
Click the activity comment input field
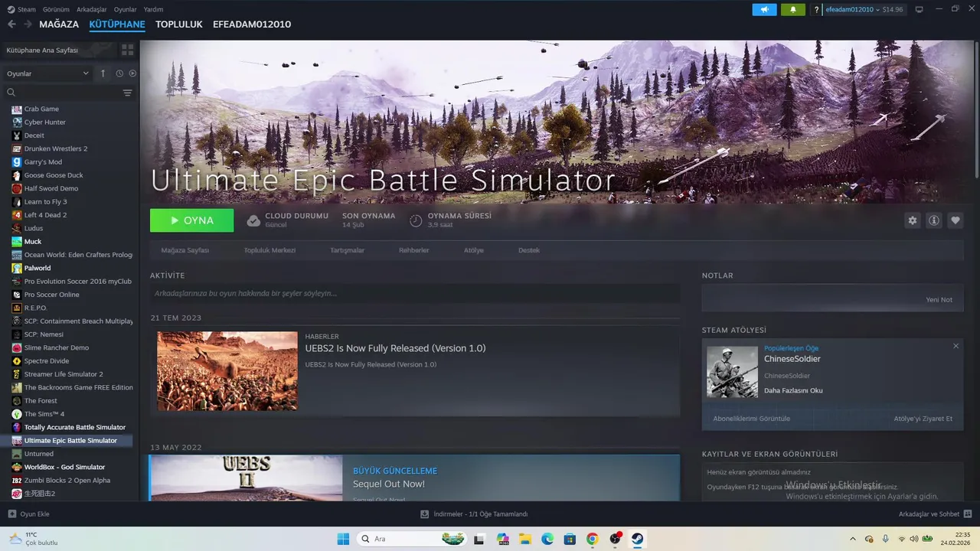415,293
